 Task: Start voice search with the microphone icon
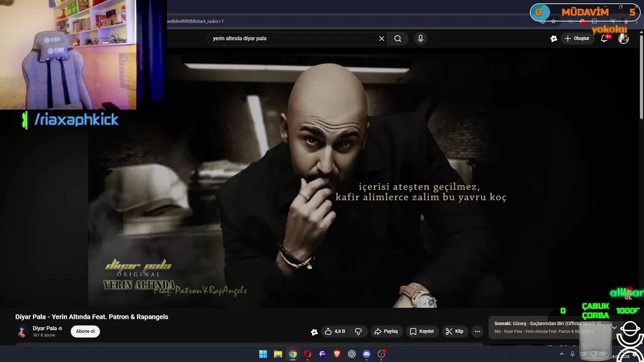(421, 39)
